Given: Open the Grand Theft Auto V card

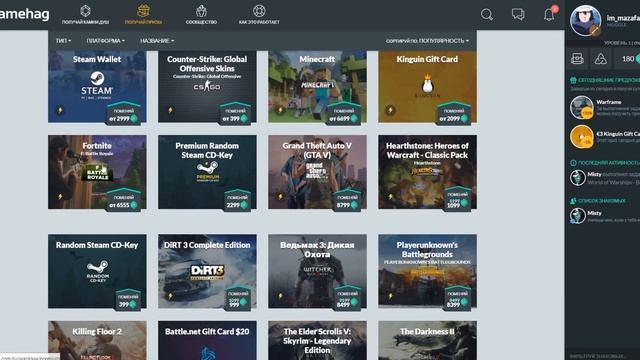Looking at the screenshot, I should click(317, 172).
